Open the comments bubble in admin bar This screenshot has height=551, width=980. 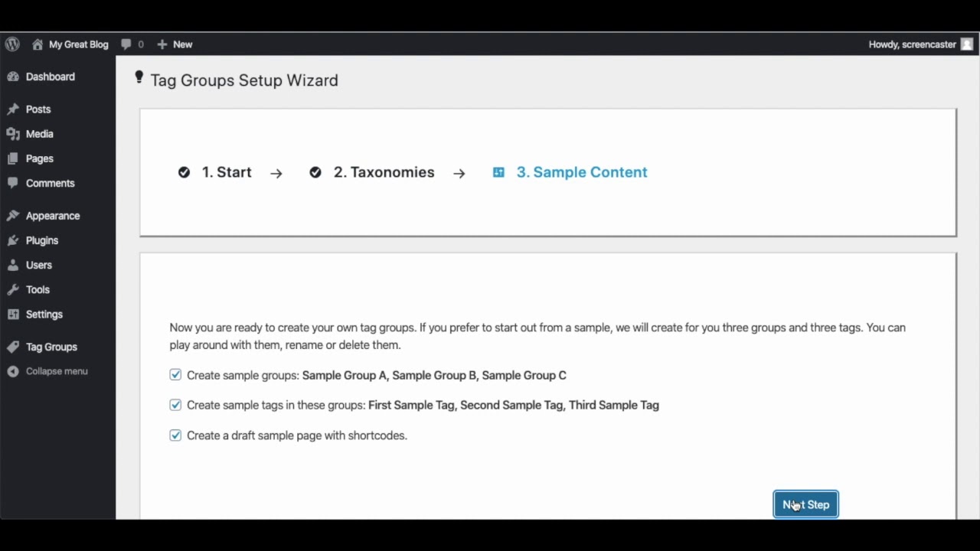click(x=126, y=44)
